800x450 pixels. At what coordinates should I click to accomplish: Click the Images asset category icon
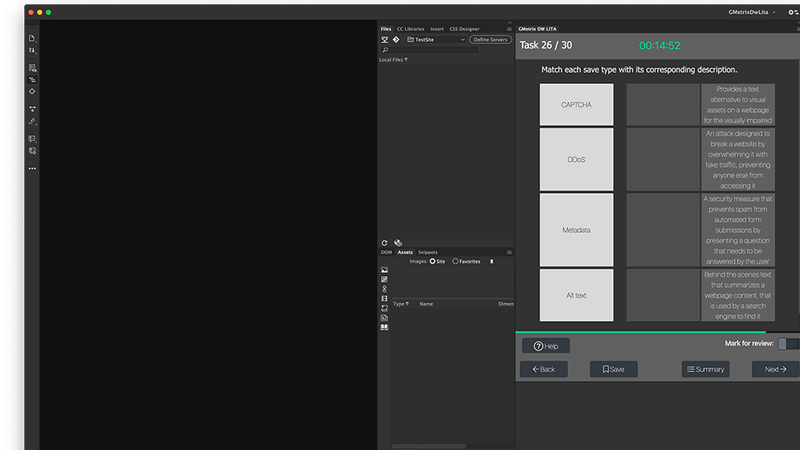[384, 270]
